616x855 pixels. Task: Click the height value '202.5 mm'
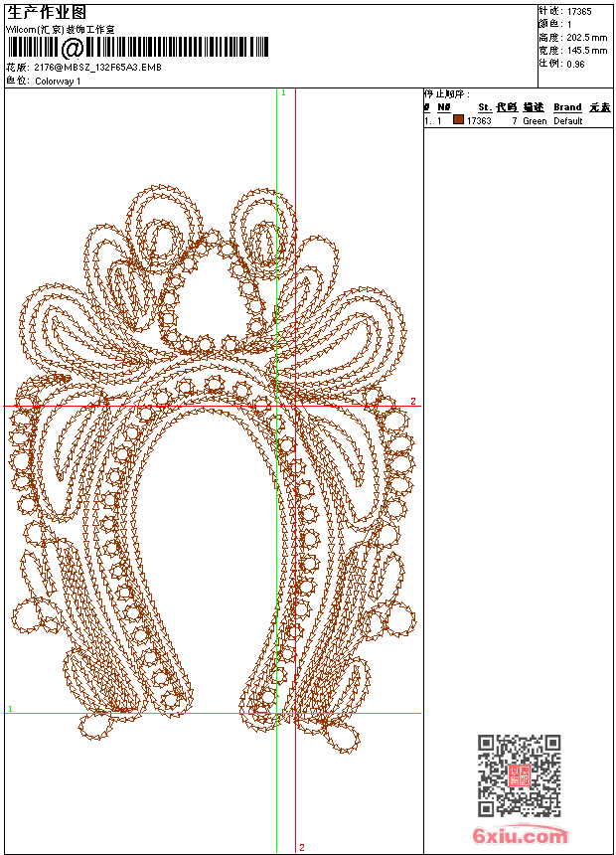click(x=586, y=38)
